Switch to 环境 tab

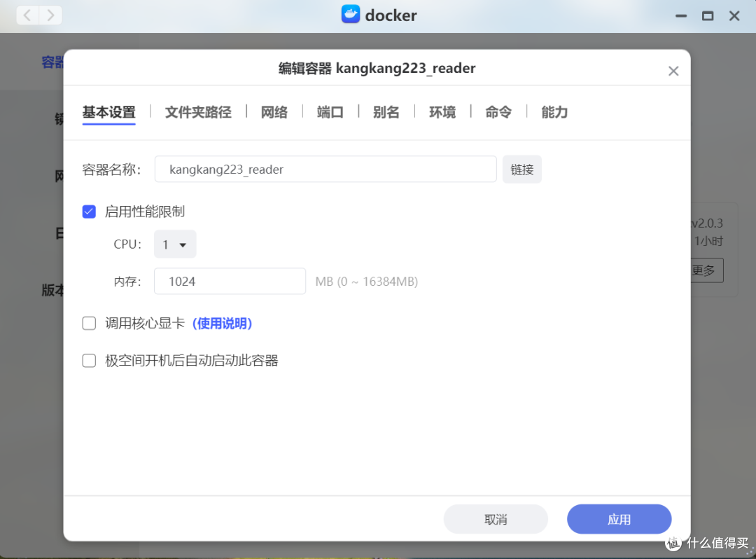442,112
